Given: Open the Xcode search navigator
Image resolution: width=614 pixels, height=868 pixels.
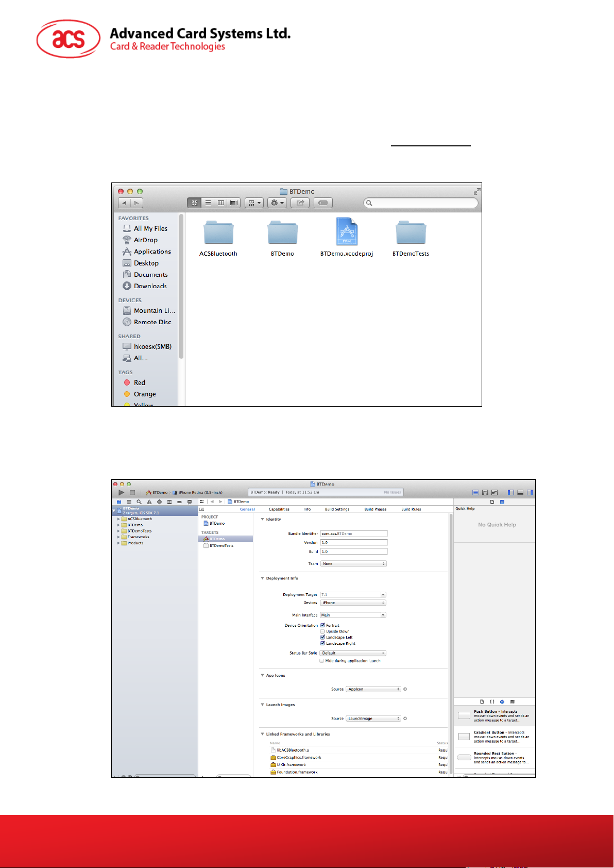Looking at the screenshot, I should [x=139, y=502].
